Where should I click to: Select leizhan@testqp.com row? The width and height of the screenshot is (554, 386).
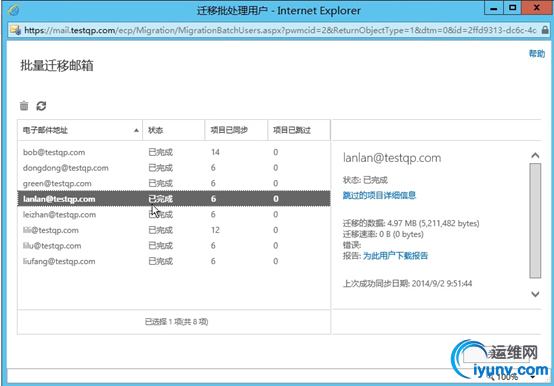[174, 214]
